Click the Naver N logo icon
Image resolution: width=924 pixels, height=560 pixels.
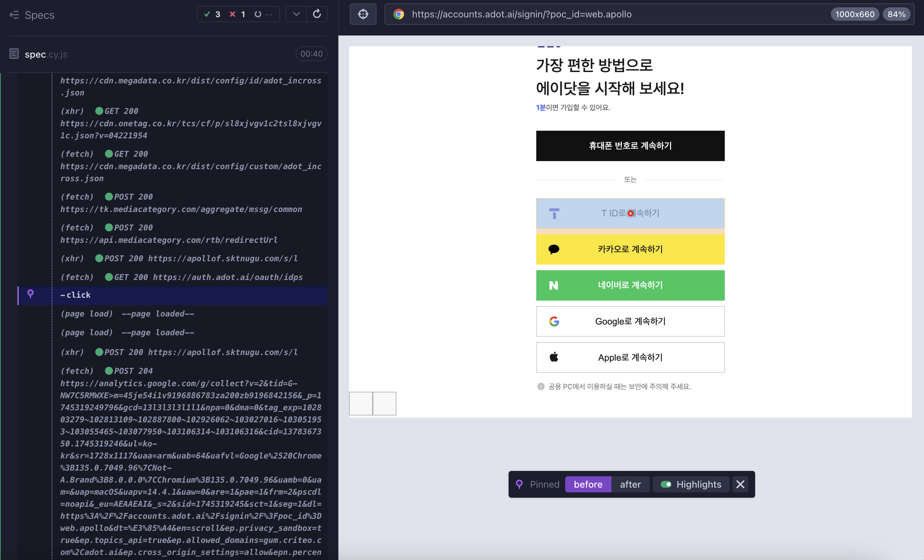point(553,286)
